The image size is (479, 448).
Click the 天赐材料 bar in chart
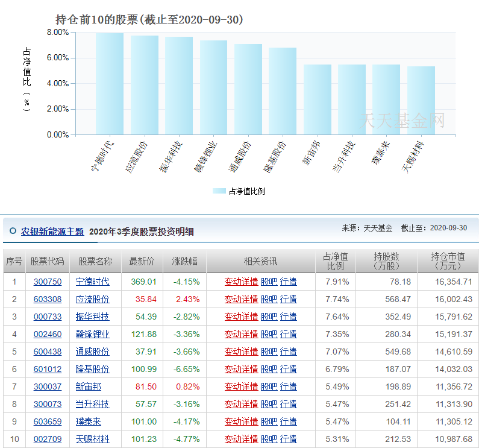421,101
